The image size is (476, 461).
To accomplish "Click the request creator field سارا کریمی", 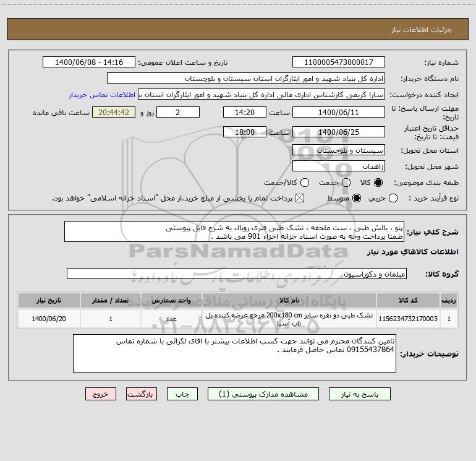I will (261, 95).
